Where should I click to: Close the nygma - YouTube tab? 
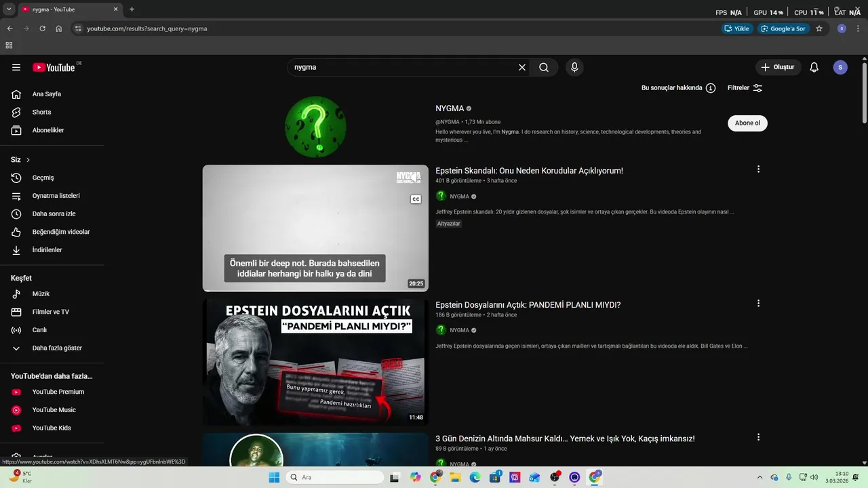coord(115,9)
